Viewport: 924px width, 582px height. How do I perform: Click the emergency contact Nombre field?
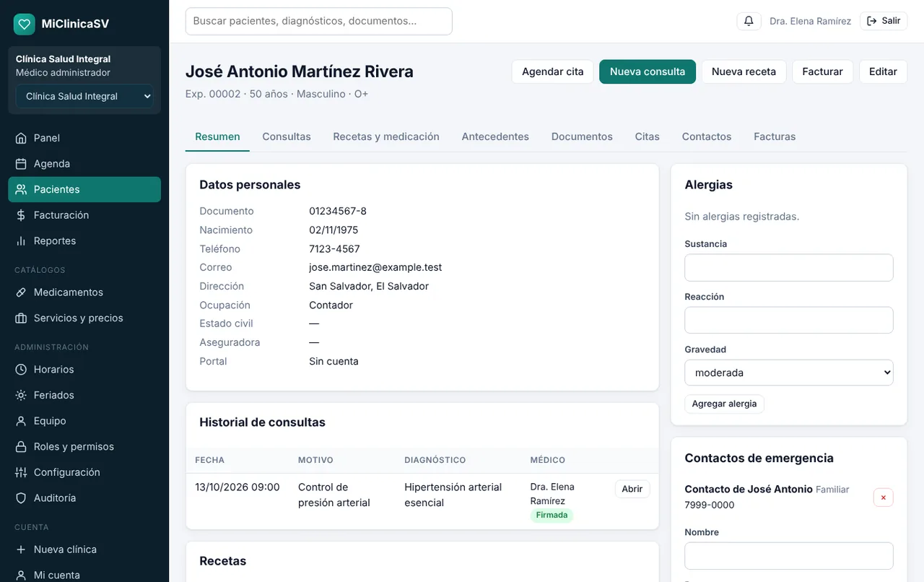point(789,556)
